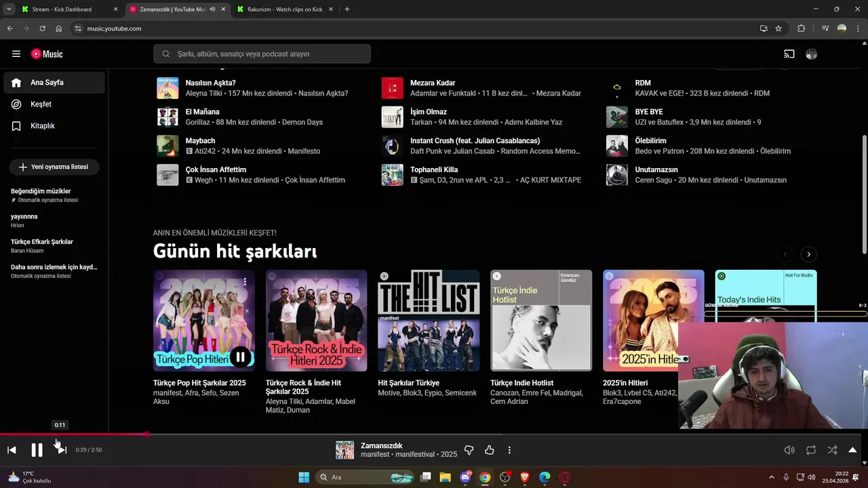Play El Mañana by Gorillaz
Screen dimensions: 868x488
167,117
